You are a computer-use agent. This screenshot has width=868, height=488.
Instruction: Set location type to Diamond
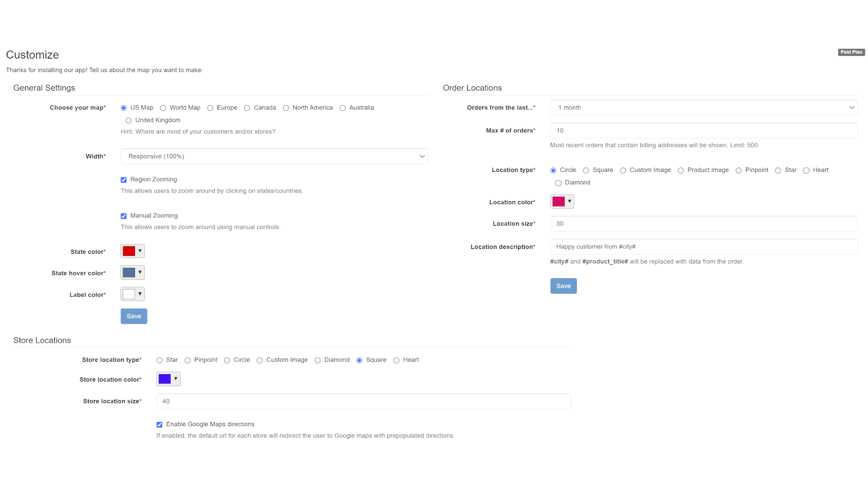point(558,183)
